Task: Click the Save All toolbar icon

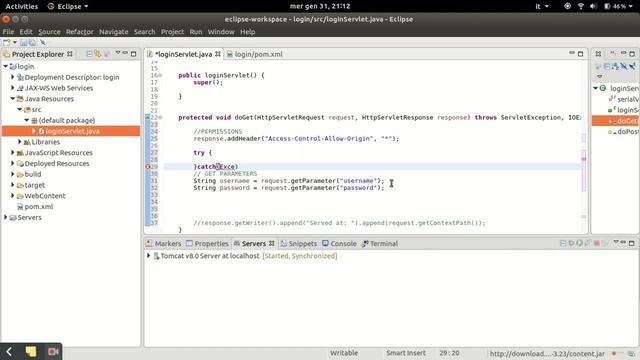Action: (32, 42)
